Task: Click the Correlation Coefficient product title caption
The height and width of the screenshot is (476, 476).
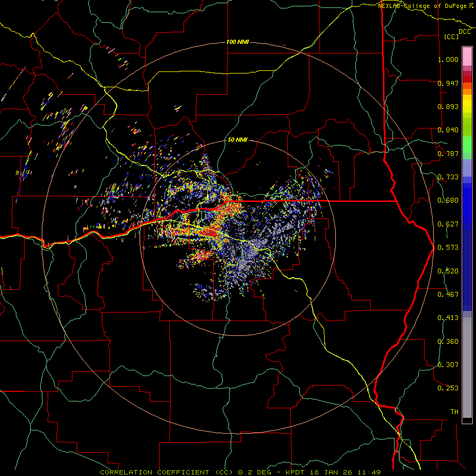Action: [240, 472]
